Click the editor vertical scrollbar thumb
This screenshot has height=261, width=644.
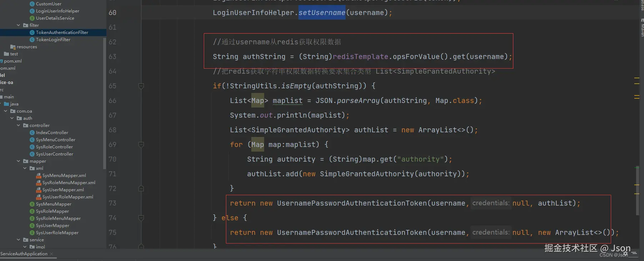[x=637, y=191]
